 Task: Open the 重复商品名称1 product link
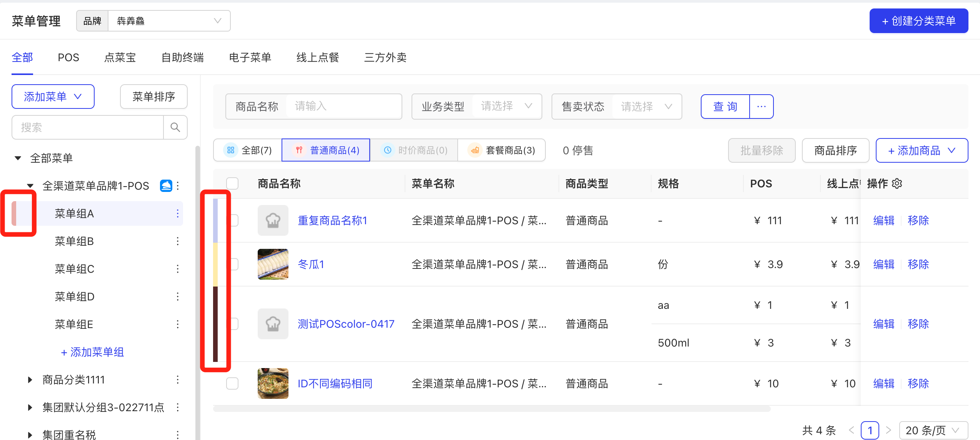point(332,220)
